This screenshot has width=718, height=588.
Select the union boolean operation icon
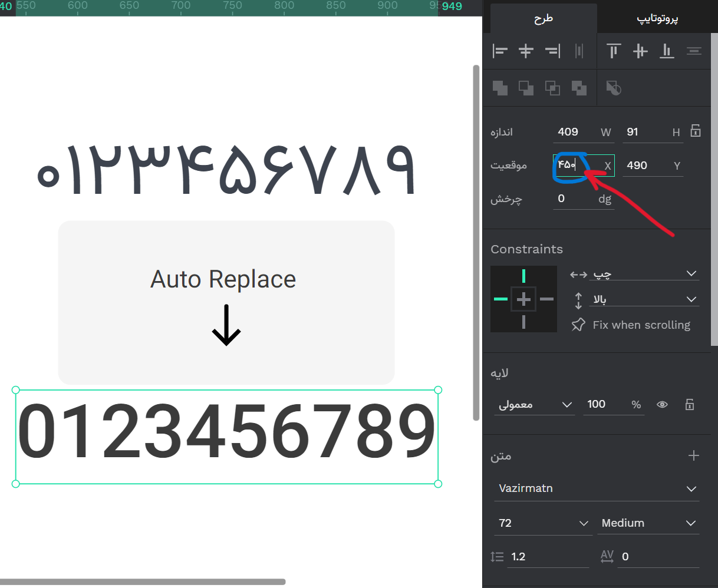coord(500,88)
